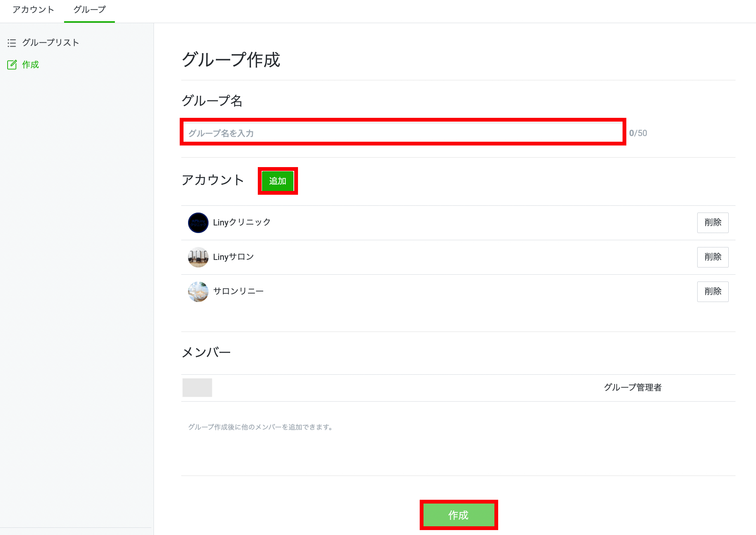Screen dimensions: 756x535
Task: Click the group list icon in sidebar
Action: 12,43
